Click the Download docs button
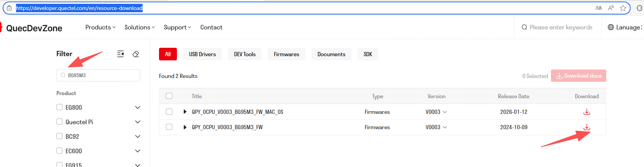This screenshot has height=167, width=644. pyautogui.click(x=578, y=76)
